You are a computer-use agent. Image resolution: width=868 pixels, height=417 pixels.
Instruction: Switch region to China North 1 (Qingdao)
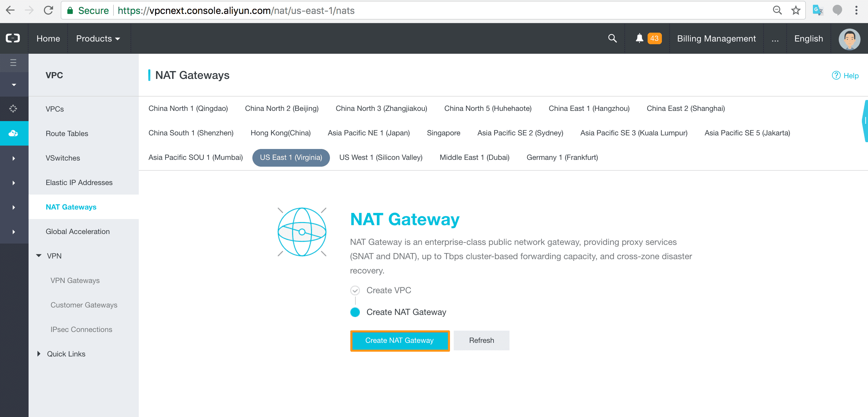coord(188,108)
